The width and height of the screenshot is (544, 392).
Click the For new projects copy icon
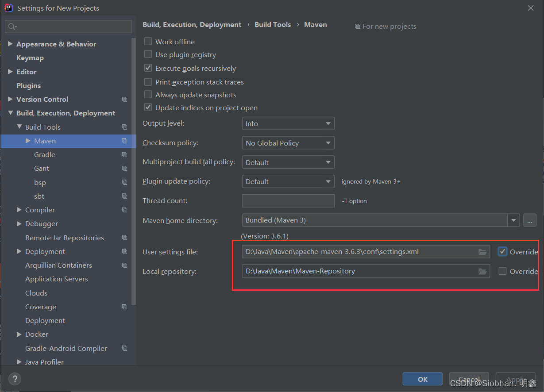tap(357, 27)
